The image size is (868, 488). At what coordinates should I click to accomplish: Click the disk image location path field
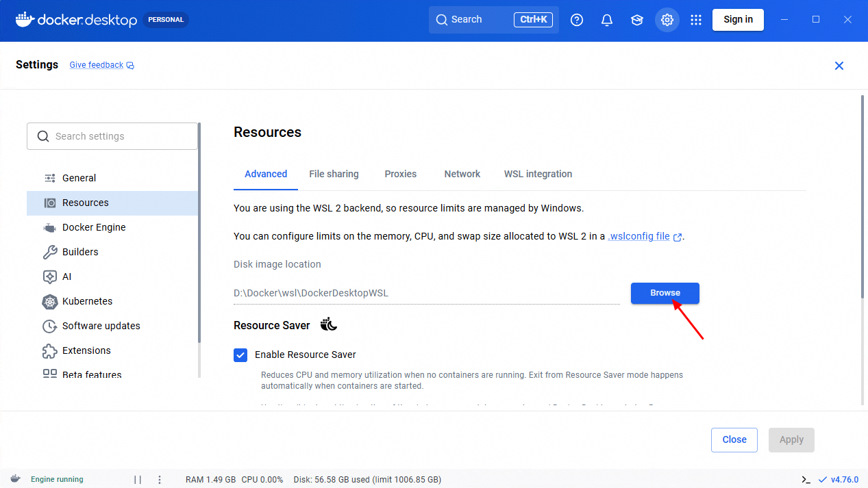pyautogui.click(x=427, y=293)
